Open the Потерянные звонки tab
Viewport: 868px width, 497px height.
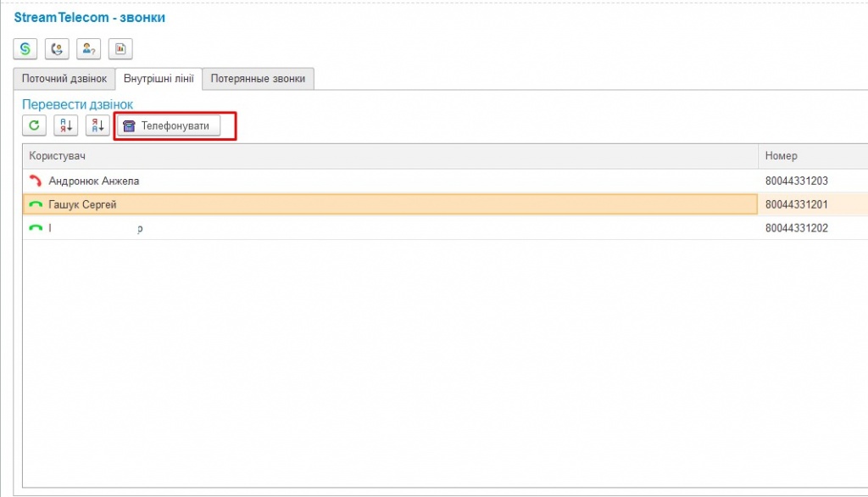pos(258,79)
